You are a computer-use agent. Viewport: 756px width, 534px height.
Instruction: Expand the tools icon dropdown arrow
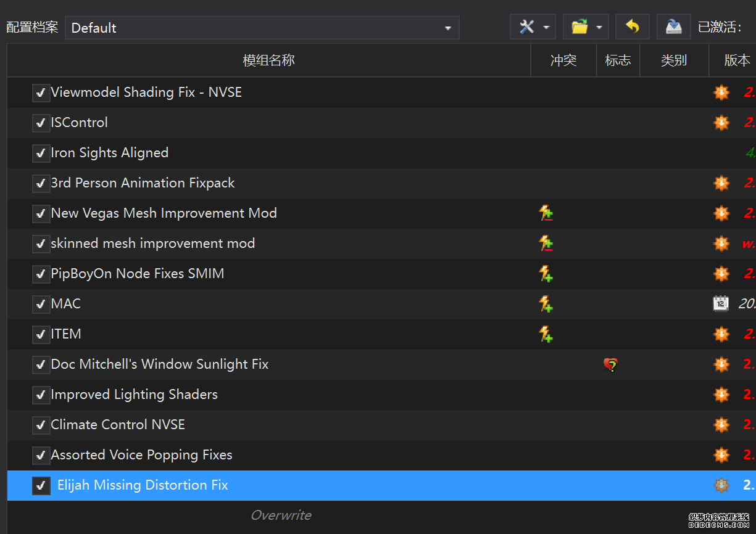click(546, 28)
